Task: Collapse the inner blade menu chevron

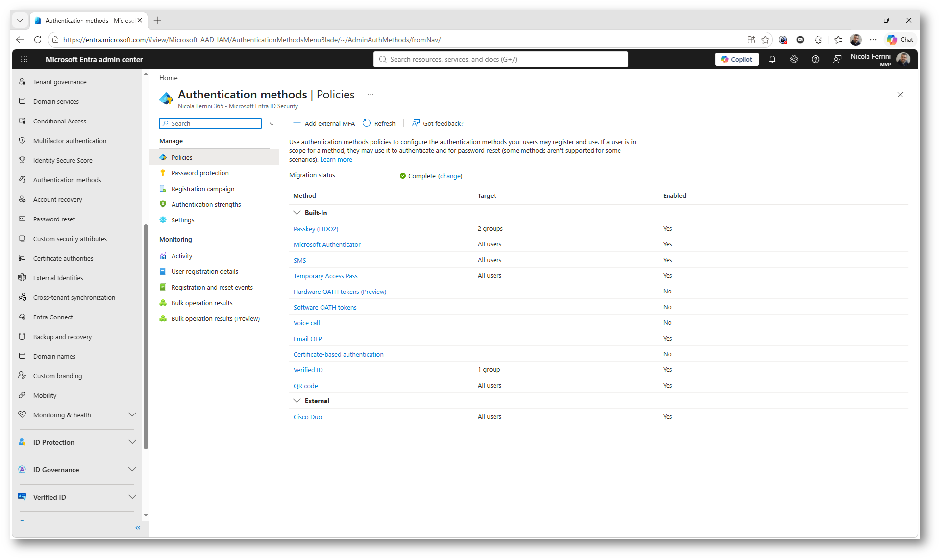Action: click(272, 123)
